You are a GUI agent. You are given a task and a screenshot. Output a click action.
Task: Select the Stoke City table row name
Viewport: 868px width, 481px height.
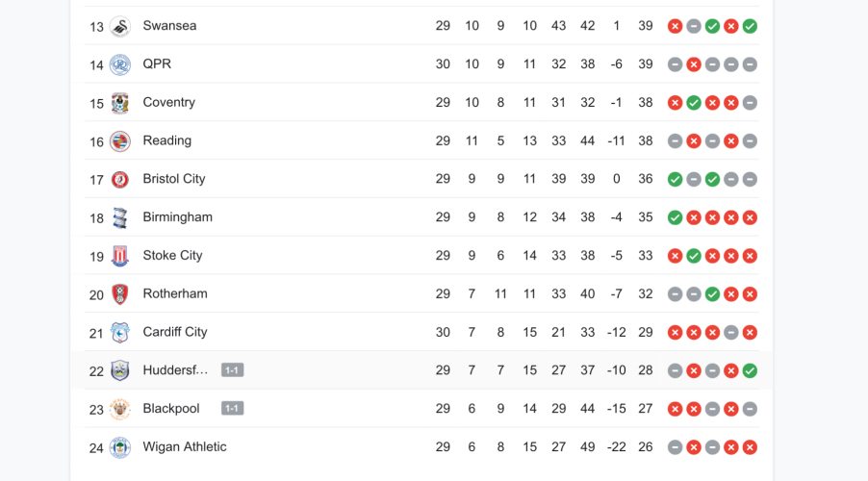click(x=172, y=256)
